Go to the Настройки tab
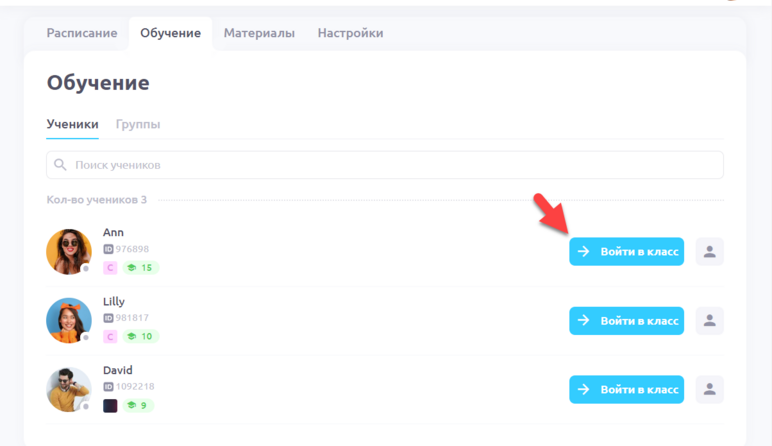The height and width of the screenshot is (446, 772). (350, 33)
